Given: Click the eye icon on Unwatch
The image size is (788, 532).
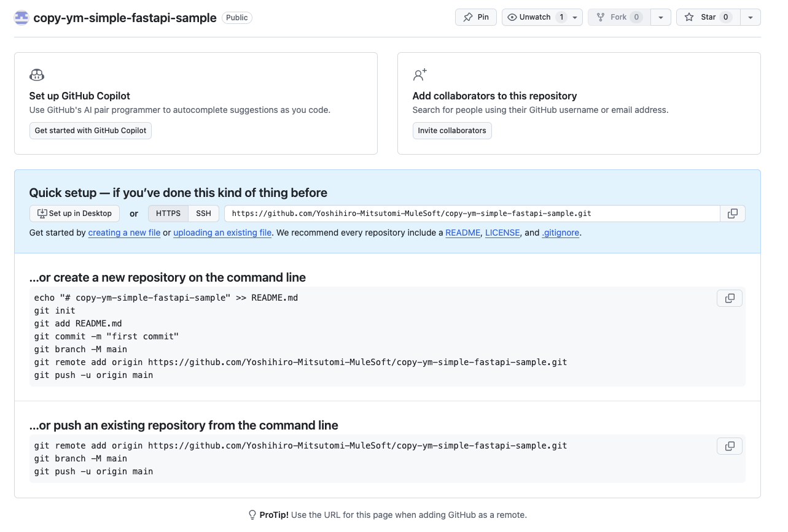Looking at the screenshot, I should pyautogui.click(x=512, y=17).
